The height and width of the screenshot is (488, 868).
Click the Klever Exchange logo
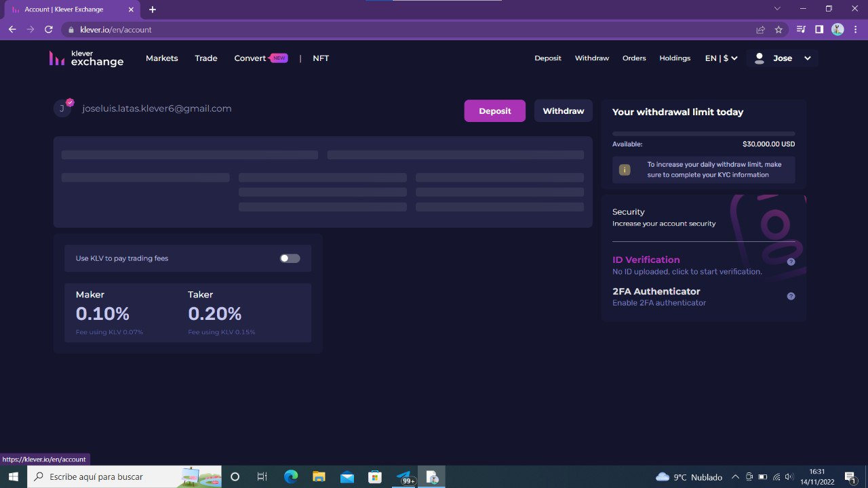86,58
